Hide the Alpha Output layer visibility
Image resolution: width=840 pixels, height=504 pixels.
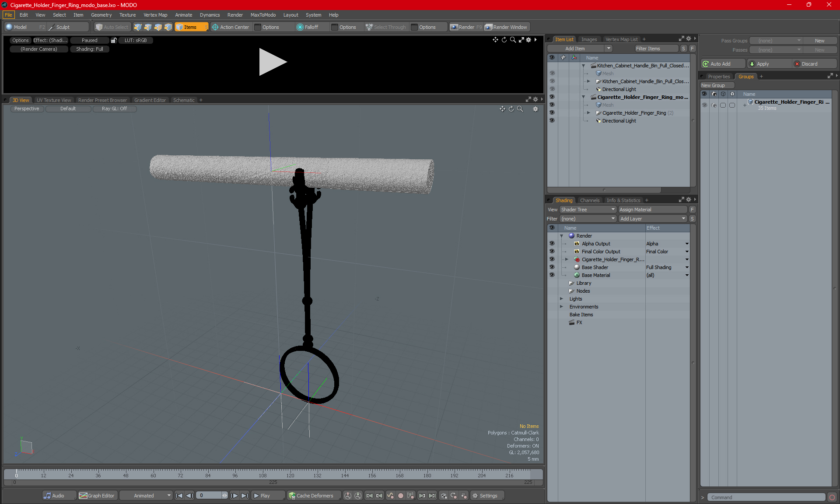(552, 244)
